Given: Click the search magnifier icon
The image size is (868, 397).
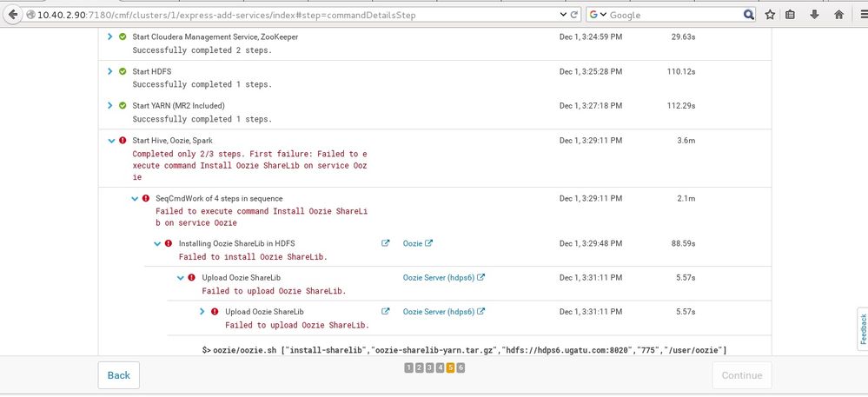Looking at the screenshot, I should coord(748,15).
